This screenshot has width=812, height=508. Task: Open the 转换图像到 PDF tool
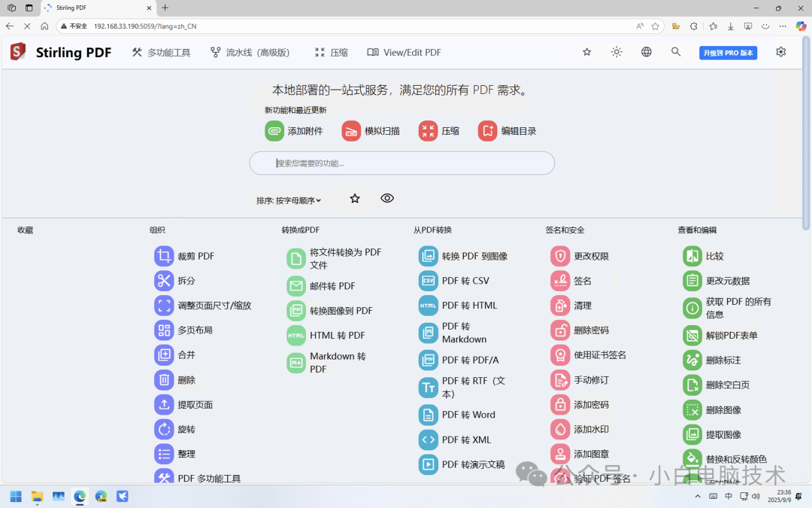(330, 311)
